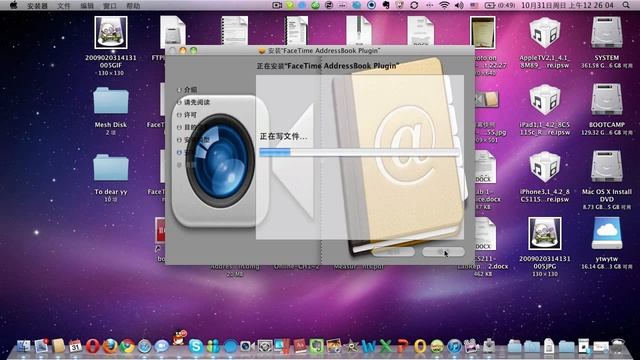Viewport: 640px width, 360px height.
Task: Open the Apple menu
Action: [x=13, y=5]
